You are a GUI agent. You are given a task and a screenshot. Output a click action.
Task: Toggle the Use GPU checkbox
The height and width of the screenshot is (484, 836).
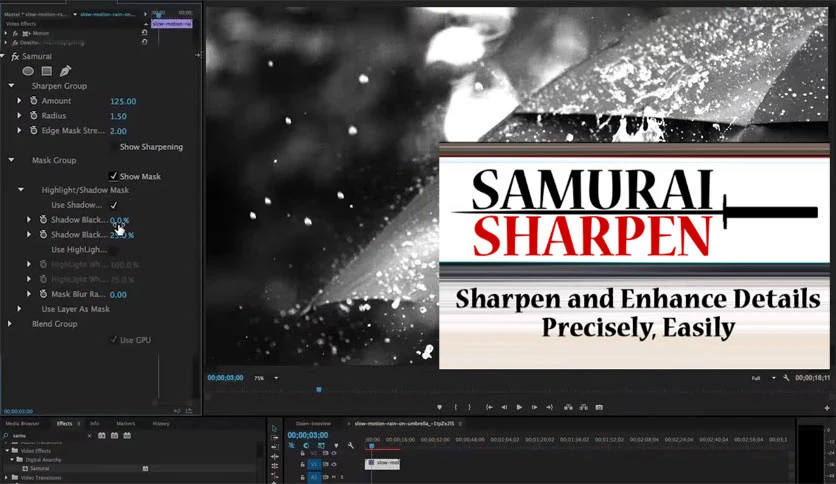(114, 340)
